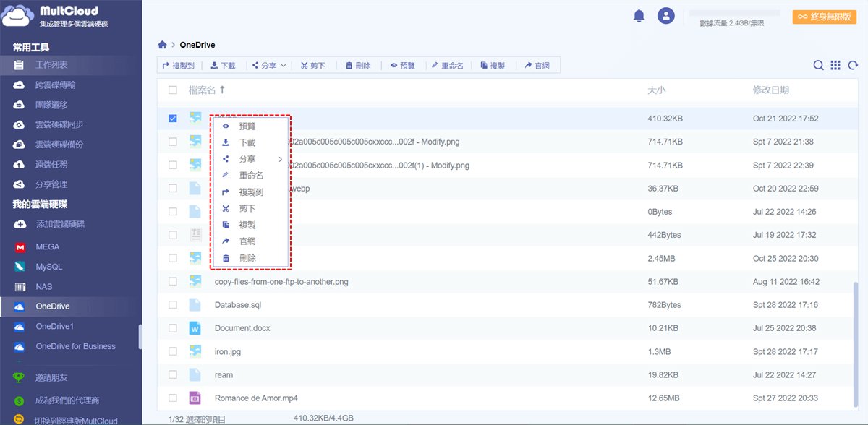Check the Romance de Amor.mp4 checkbox
This screenshot has width=868, height=425.
click(x=172, y=398)
